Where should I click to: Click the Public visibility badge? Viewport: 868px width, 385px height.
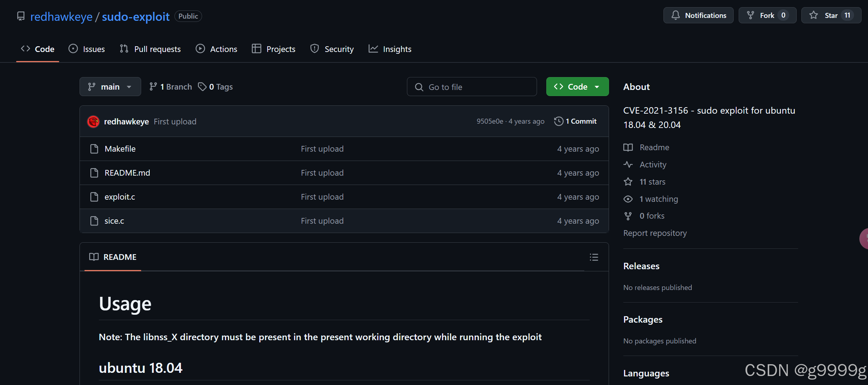point(188,16)
